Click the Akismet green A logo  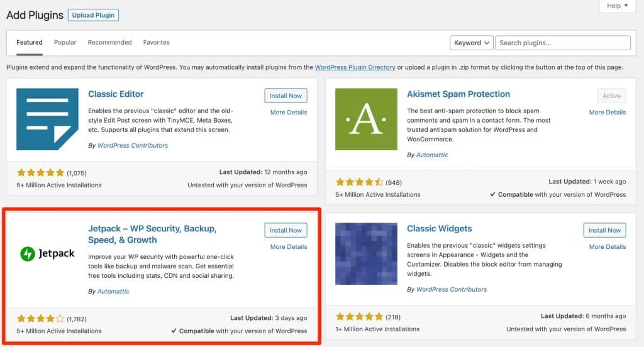click(x=366, y=119)
